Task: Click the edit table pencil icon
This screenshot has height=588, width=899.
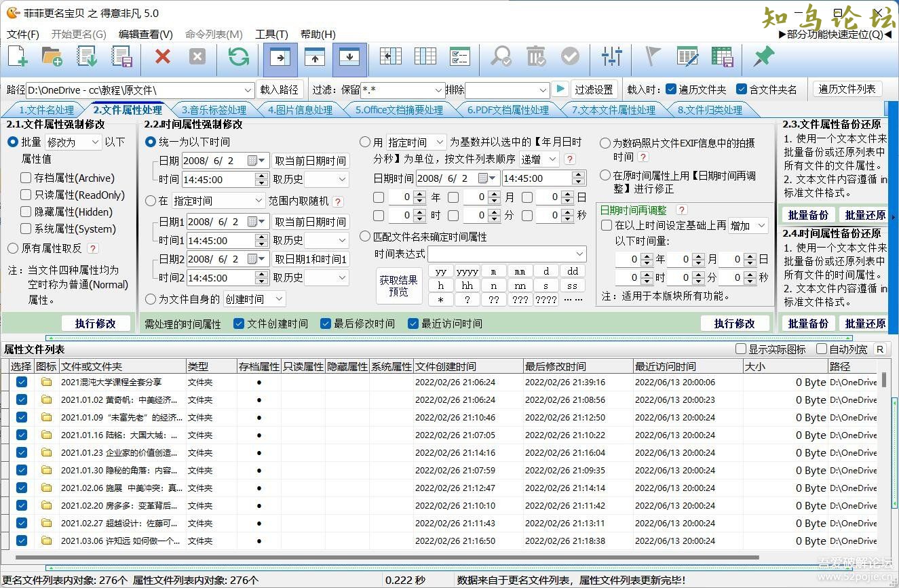Action: pos(687,57)
